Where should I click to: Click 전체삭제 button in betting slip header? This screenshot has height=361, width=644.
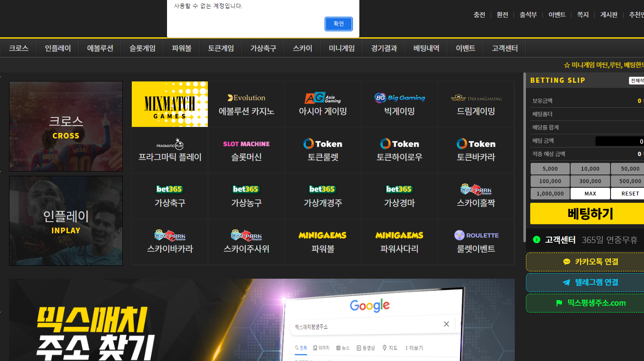point(637,81)
